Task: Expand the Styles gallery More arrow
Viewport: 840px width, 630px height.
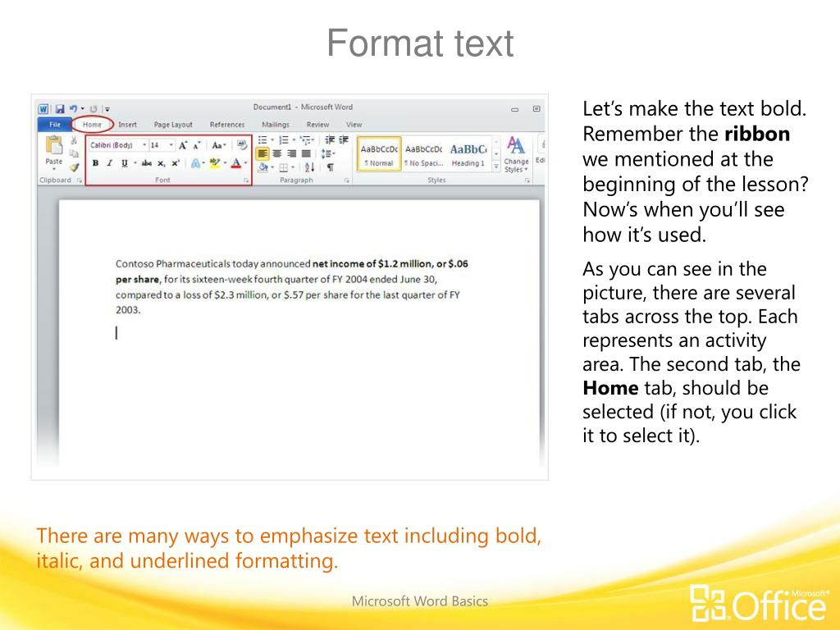Action: click(496, 167)
